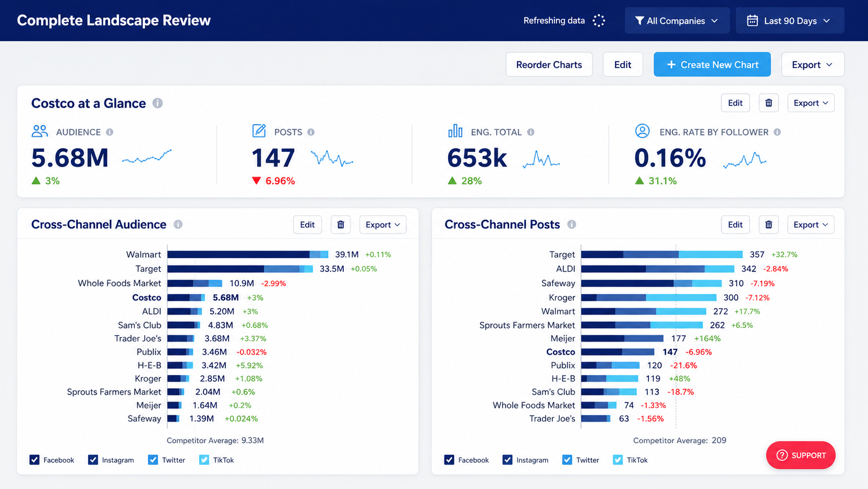Click the engagement rate user profile icon

point(642,131)
